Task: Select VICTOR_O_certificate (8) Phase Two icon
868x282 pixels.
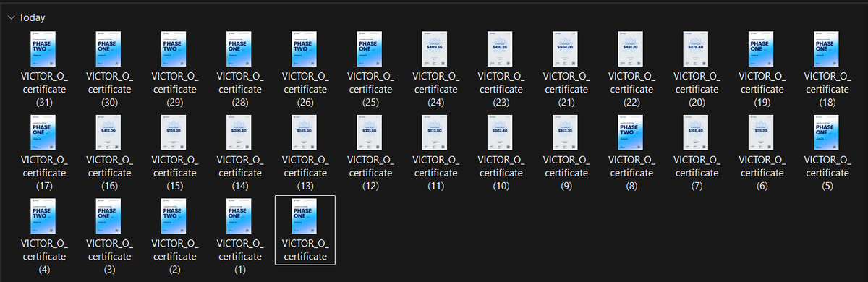Action: tap(631, 132)
